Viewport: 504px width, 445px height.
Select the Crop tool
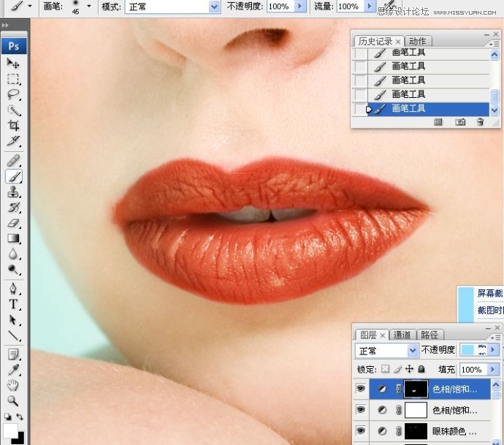tap(13, 126)
